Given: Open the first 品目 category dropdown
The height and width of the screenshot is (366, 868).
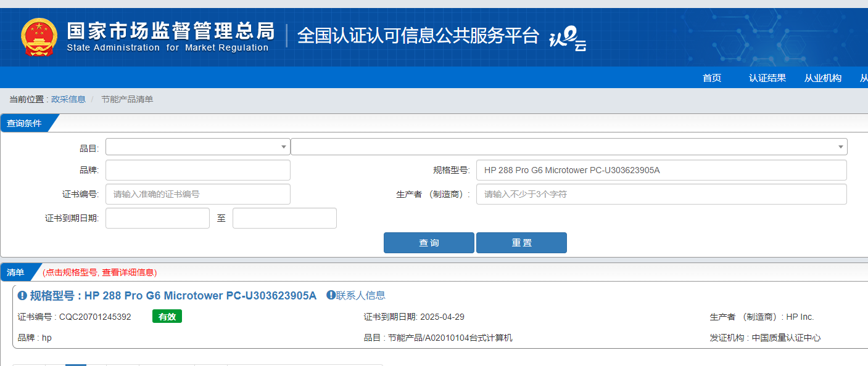Looking at the screenshot, I should (198, 147).
